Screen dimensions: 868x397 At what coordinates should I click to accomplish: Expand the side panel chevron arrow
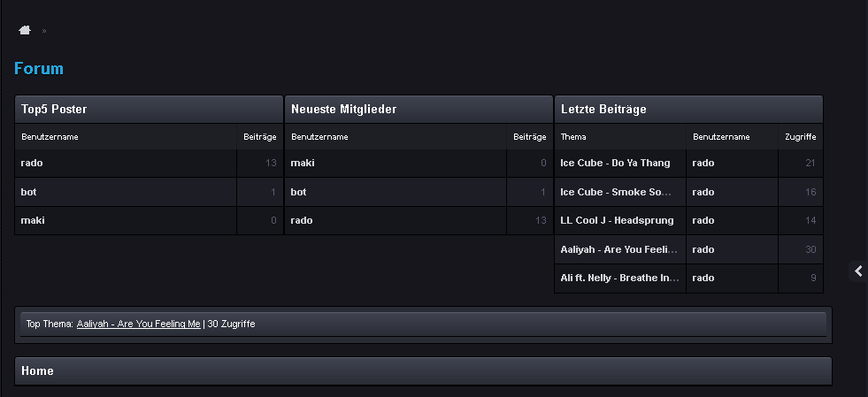pyautogui.click(x=858, y=271)
